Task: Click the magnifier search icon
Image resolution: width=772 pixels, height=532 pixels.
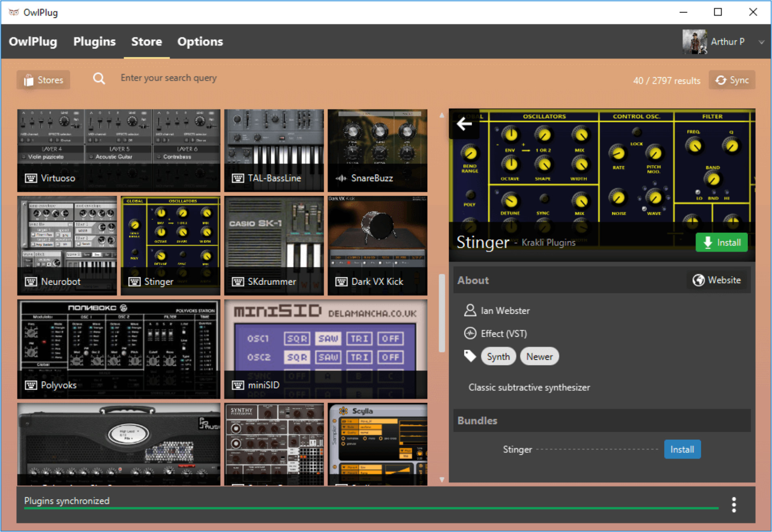Action: [99, 78]
